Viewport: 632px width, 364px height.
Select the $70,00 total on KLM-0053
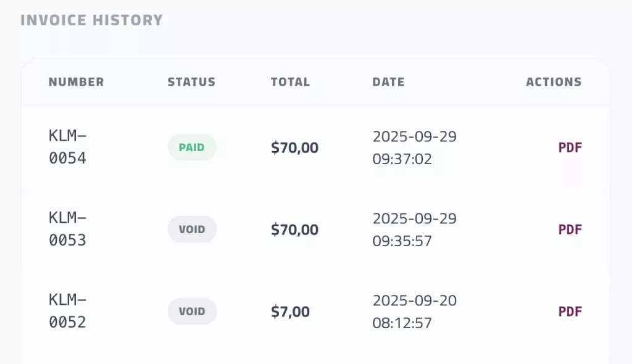[294, 229]
